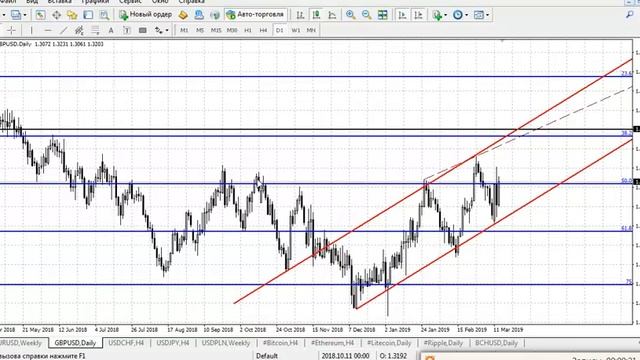Screen dimensions: 640x360
Task: Toggle chart shift icon
Action: tap(418, 15)
